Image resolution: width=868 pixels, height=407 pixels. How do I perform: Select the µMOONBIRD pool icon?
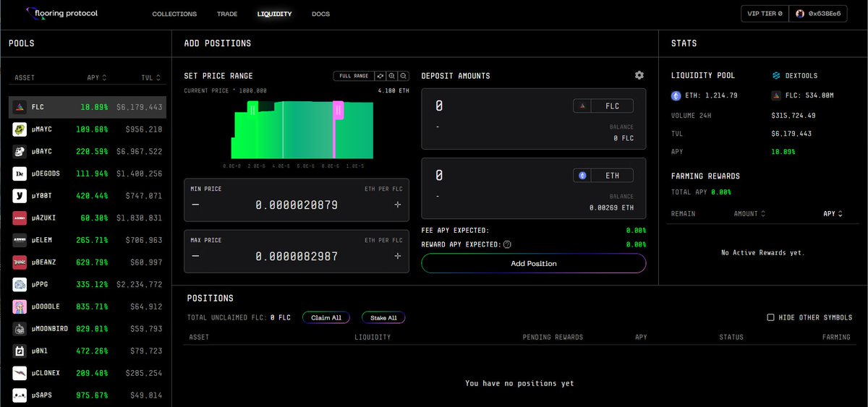pyautogui.click(x=20, y=329)
